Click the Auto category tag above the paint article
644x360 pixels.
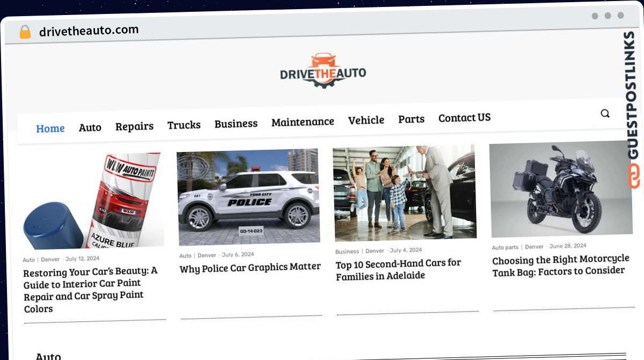28,260
